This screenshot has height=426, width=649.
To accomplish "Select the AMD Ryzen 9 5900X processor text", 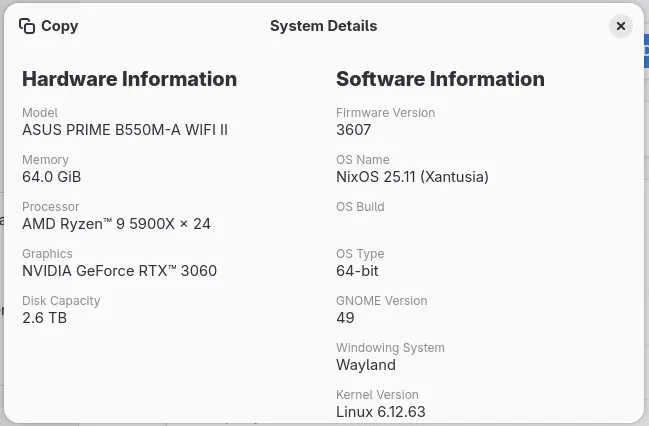I will [x=116, y=224].
